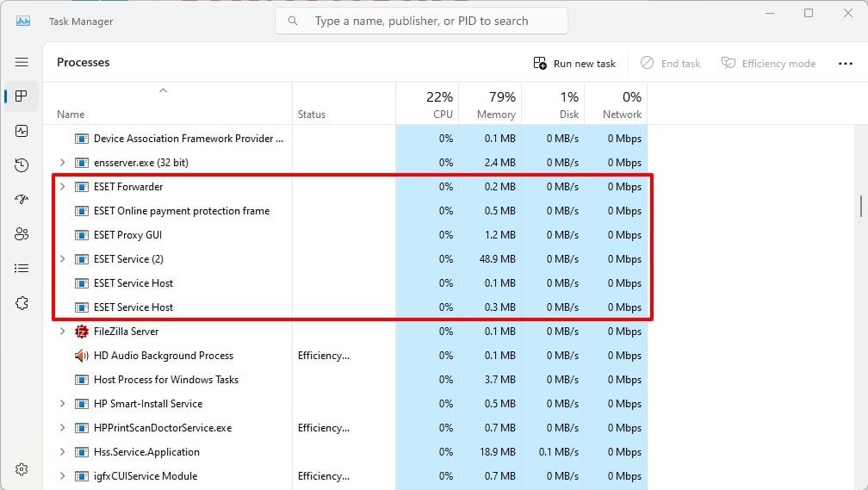Select the Processes page icon in sidebar
This screenshot has width=868, height=490.
pos(22,96)
